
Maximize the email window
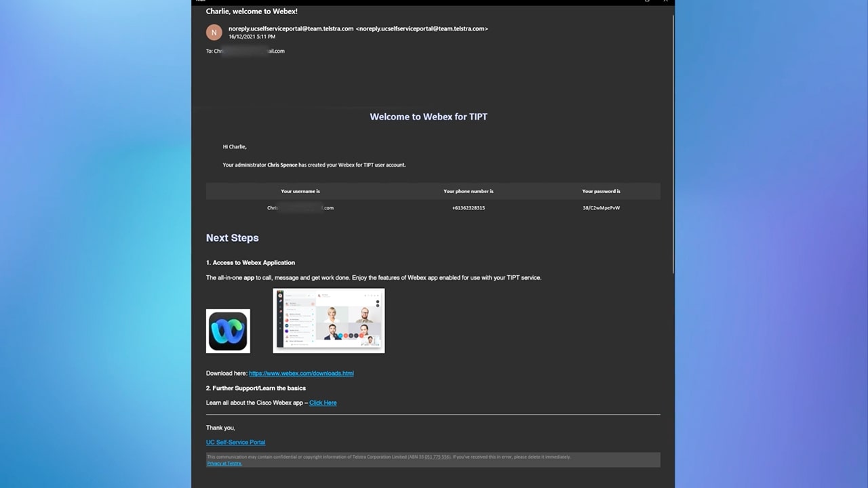(648, 1)
